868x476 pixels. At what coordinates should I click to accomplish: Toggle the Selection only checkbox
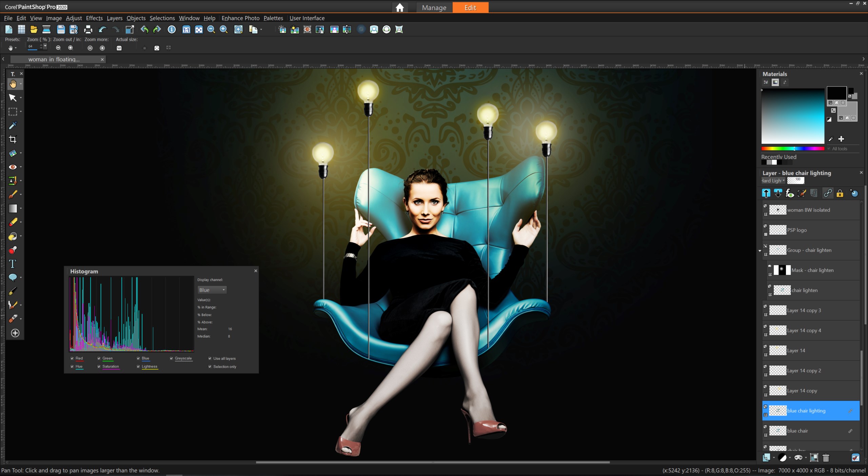pos(210,366)
